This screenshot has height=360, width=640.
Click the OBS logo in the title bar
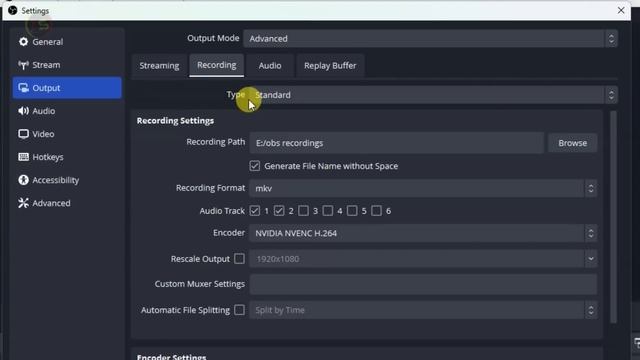[x=13, y=10]
